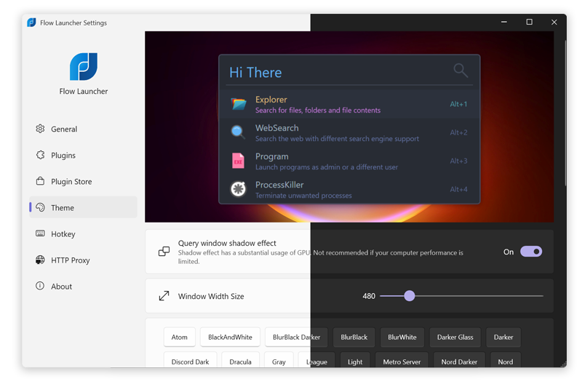The height and width of the screenshot is (392, 582).
Task: Select the BlackAndWhite theme button
Action: [x=230, y=337]
